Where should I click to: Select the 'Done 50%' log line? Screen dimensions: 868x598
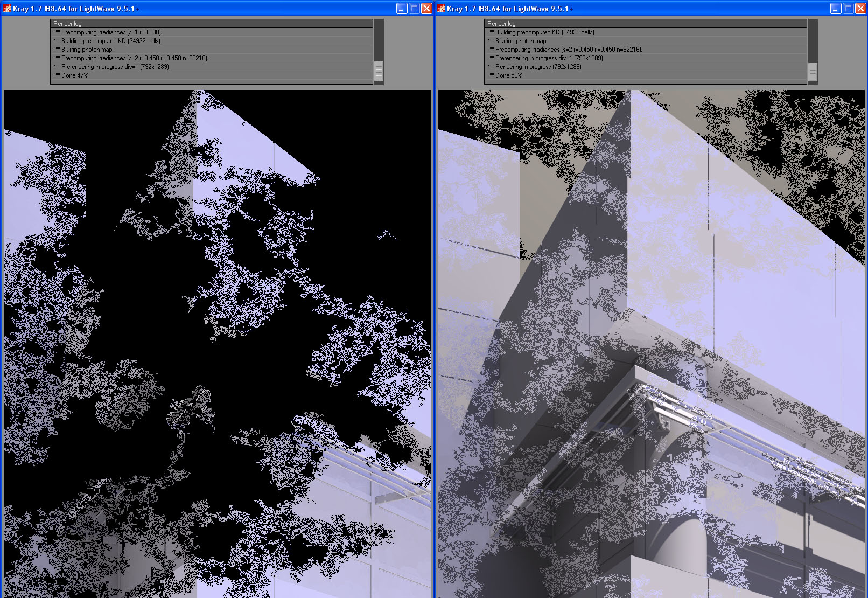508,75
